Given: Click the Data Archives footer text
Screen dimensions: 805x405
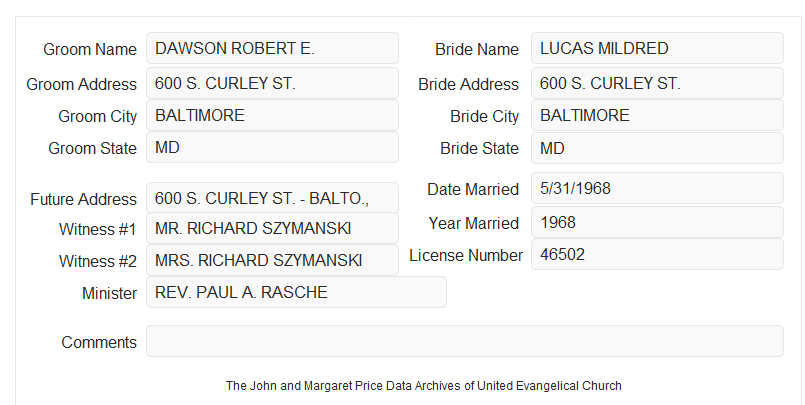Looking at the screenshot, I should [424, 385].
